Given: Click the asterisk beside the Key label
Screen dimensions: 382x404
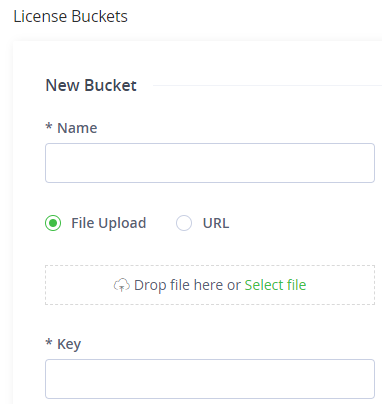Looking at the screenshot, I should coord(49,342).
